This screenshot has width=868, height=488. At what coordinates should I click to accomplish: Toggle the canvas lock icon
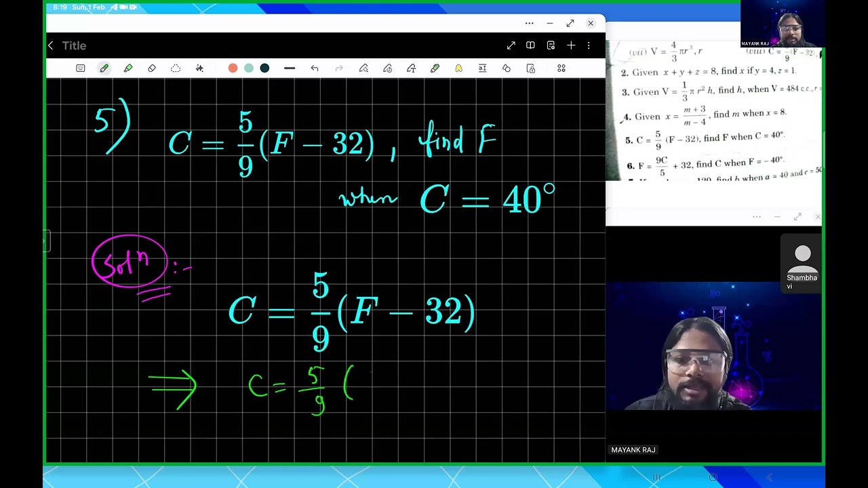coord(530,68)
